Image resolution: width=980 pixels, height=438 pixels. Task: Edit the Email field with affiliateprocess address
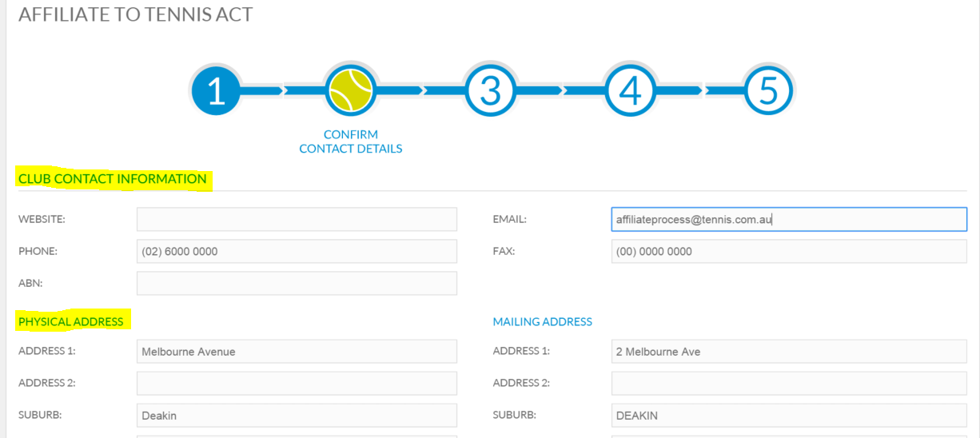point(789,219)
